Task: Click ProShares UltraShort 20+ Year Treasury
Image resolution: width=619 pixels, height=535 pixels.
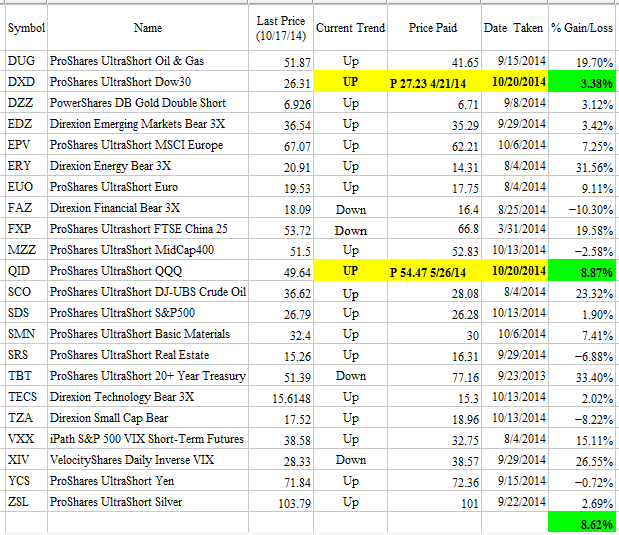Action: [148, 375]
